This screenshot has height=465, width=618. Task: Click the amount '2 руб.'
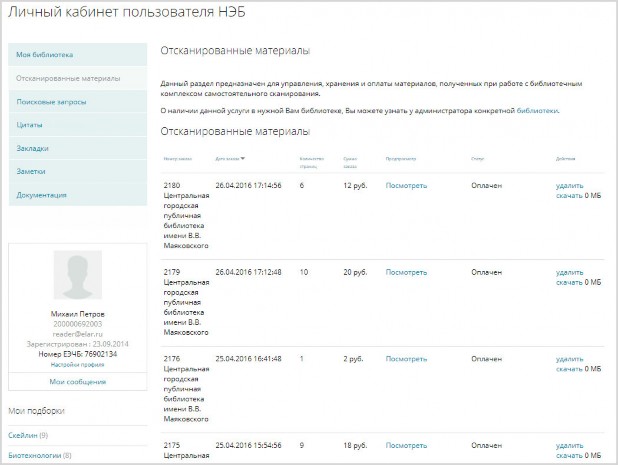coord(353,359)
